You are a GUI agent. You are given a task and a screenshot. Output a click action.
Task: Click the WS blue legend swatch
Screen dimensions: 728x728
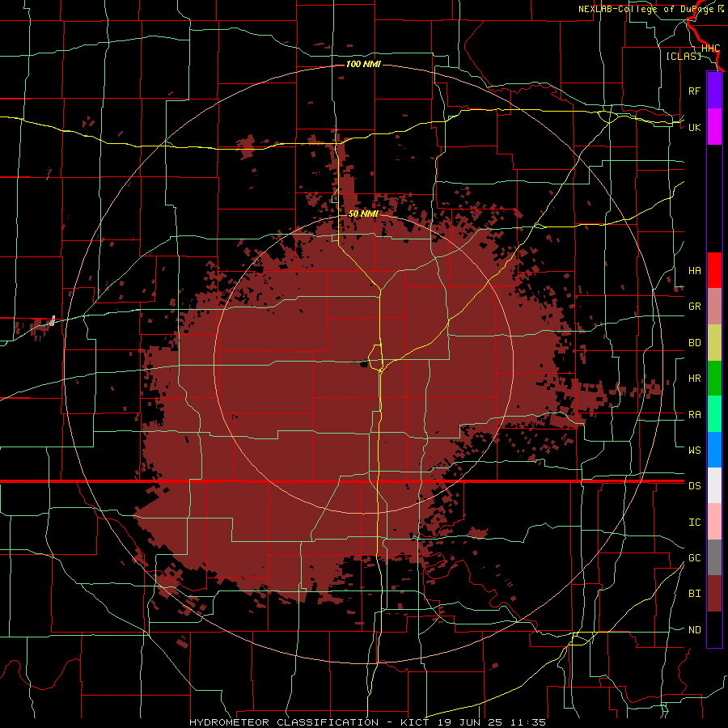[714, 450]
